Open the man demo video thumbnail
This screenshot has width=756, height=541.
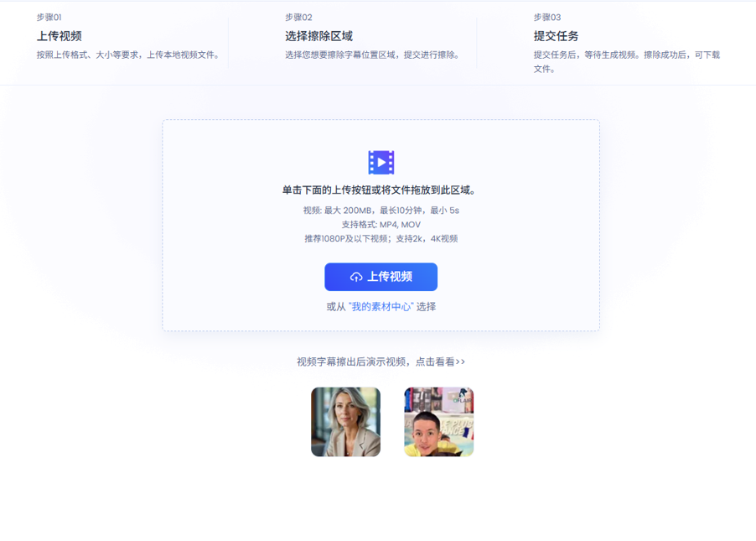pos(438,422)
